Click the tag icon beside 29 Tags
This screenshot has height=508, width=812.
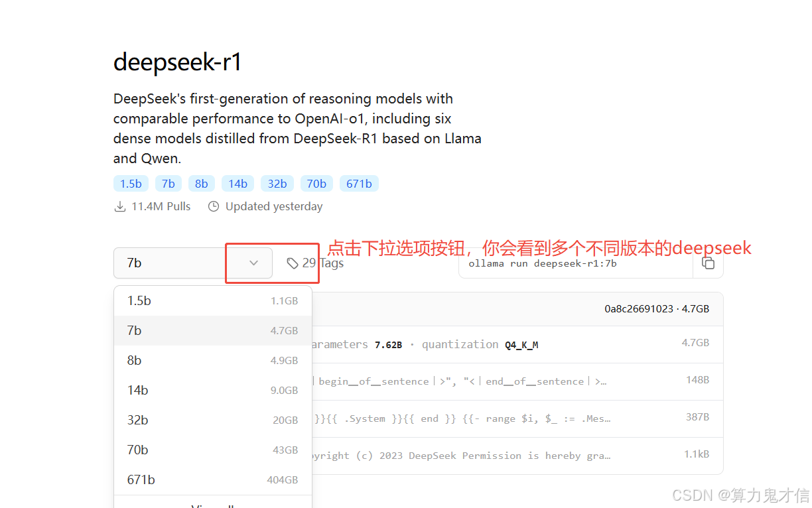click(293, 263)
